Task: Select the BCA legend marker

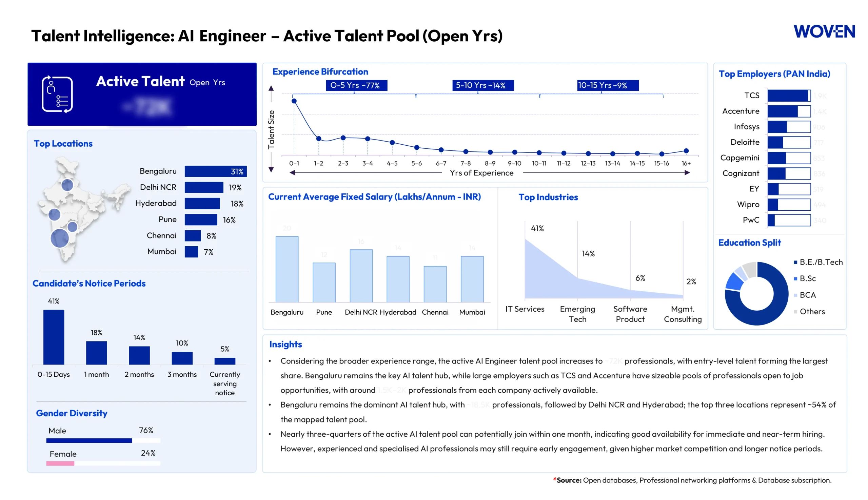Action: (795, 295)
